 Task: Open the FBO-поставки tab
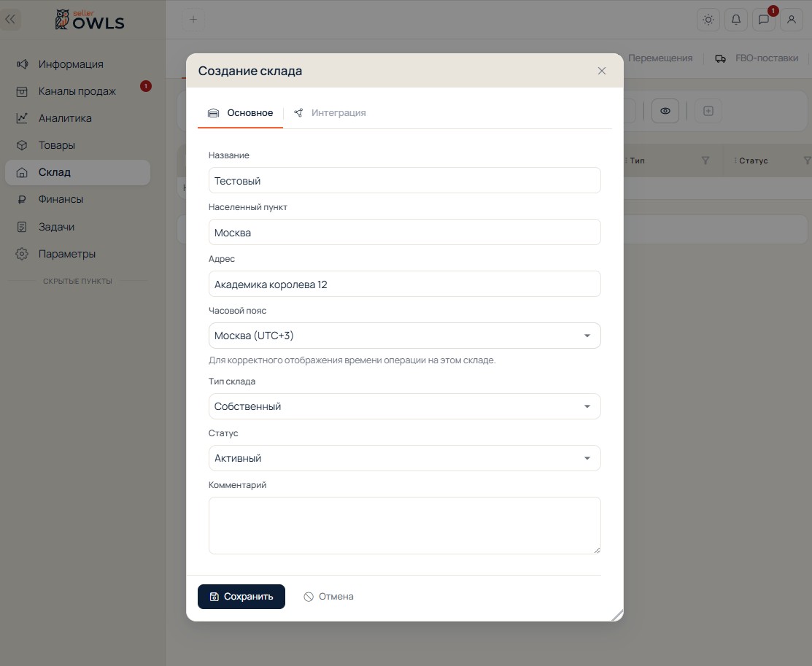point(757,58)
